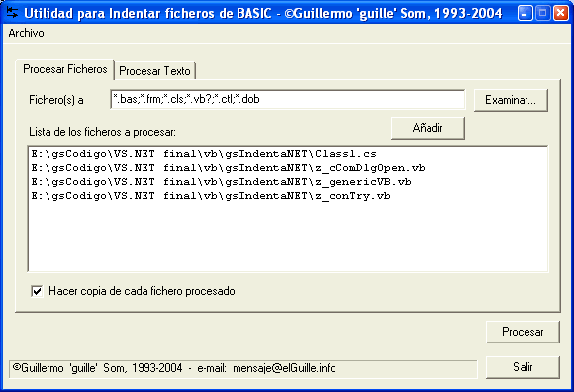Click the Procesar button
The height and width of the screenshot is (392, 574).
point(523,332)
